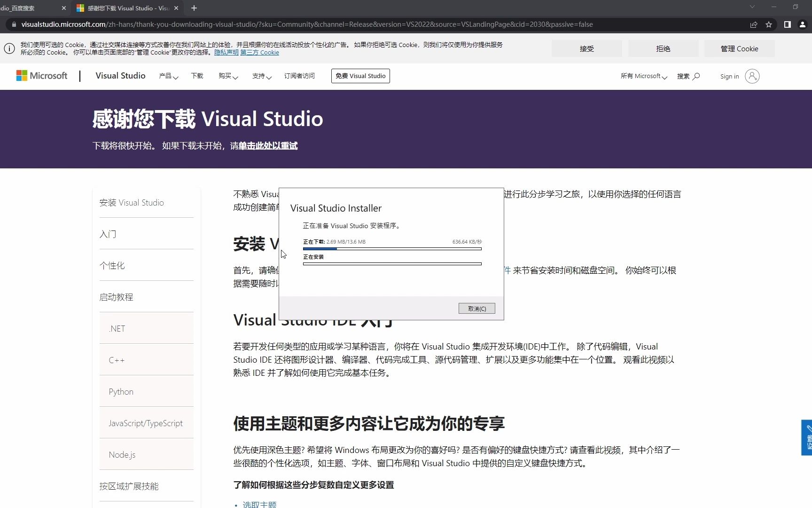Viewport: 812px width, 508px height.
Task: Expand the 支持 dropdown
Action: [x=262, y=76]
